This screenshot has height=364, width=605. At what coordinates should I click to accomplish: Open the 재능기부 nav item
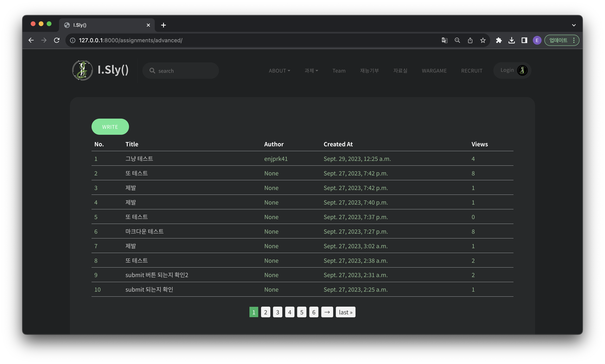(x=369, y=71)
